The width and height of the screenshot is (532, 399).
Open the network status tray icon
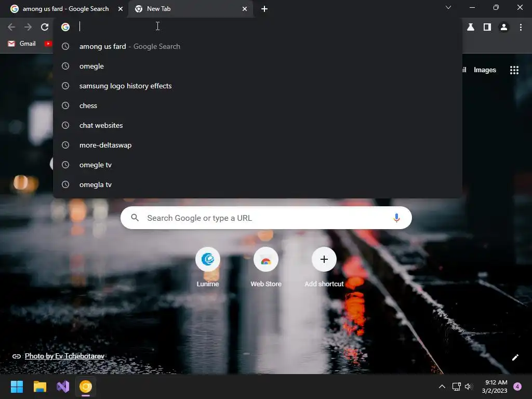click(x=456, y=387)
